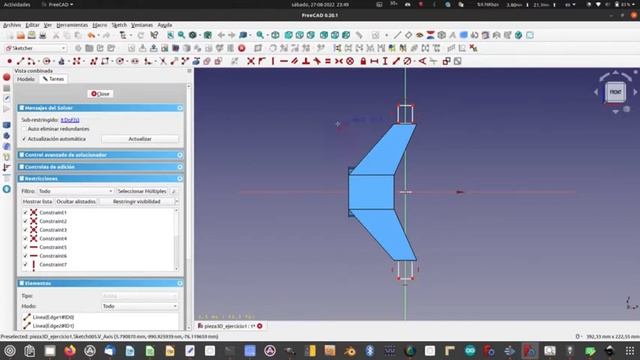The width and height of the screenshot is (640, 360).
Task: Expand Control avanzado de solucionador section
Action: click(180, 155)
